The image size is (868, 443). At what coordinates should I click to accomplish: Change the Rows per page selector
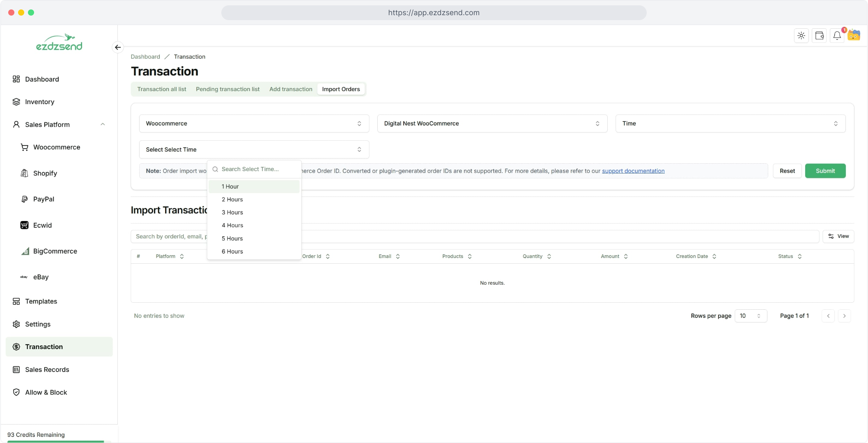(750, 316)
